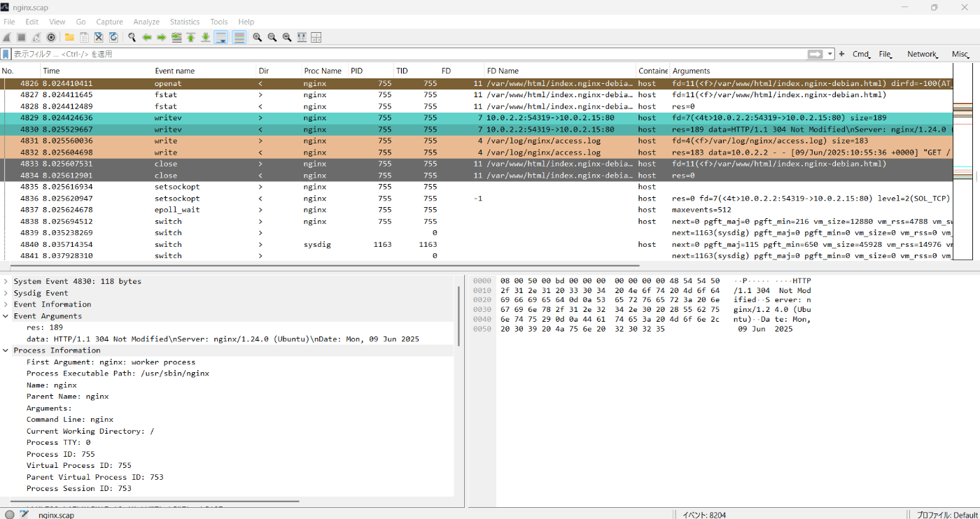The width and height of the screenshot is (980, 519).
Task: Select event 4837 epoll_wait row
Action: click(x=476, y=210)
